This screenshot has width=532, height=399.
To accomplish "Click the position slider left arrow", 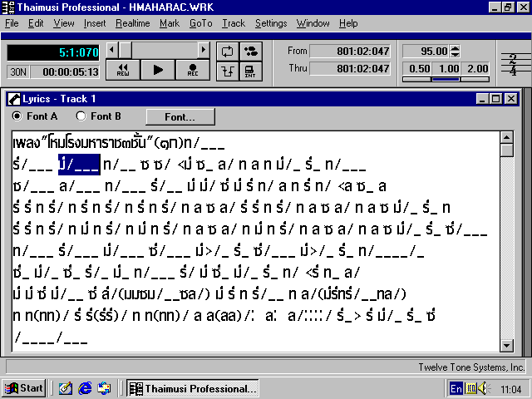I will (x=112, y=50).
